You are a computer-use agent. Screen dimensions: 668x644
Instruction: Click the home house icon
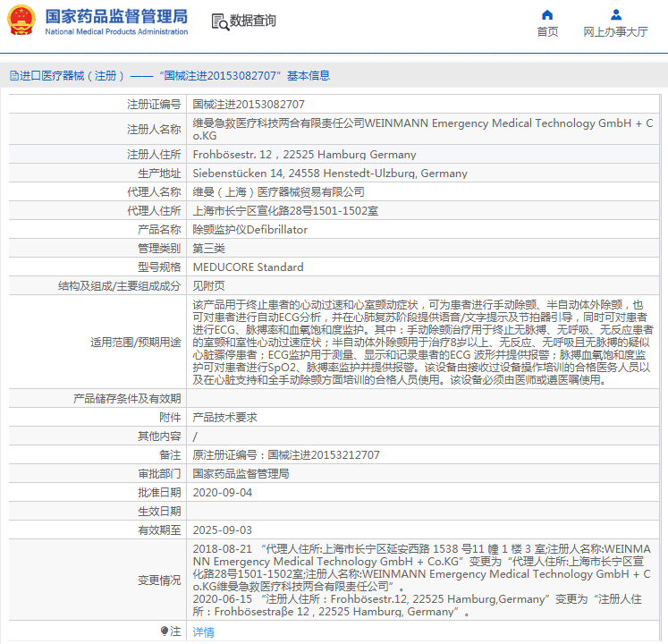[x=547, y=14]
